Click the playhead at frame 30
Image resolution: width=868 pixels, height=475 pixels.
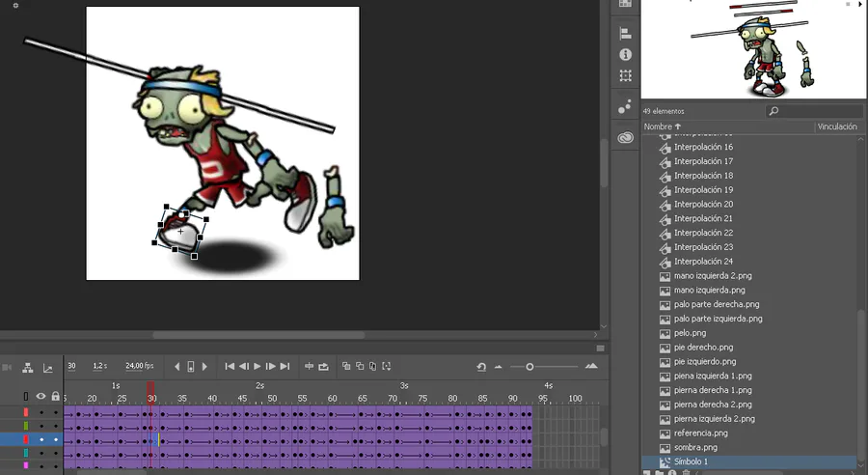150,393
